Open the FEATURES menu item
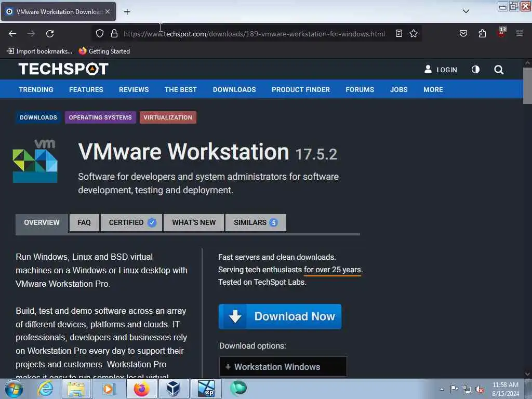The image size is (532, 399). [86, 89]
